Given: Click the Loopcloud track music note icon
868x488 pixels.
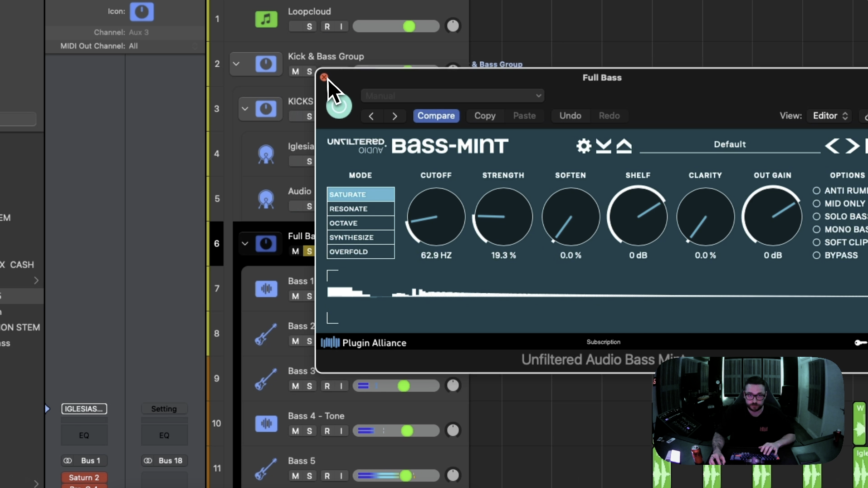Looking at the screenshot, I should [266, 19].
